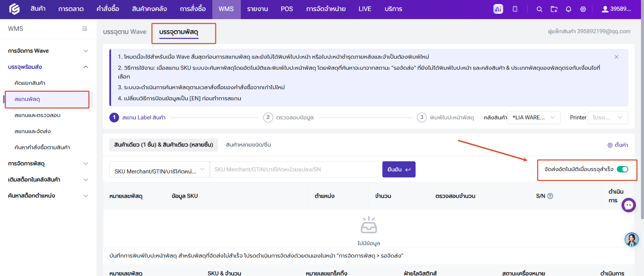Open สแกนและตรวจสอบ sidebar item
This screenshot has height=276, width=644.
[x=38, y=115]
